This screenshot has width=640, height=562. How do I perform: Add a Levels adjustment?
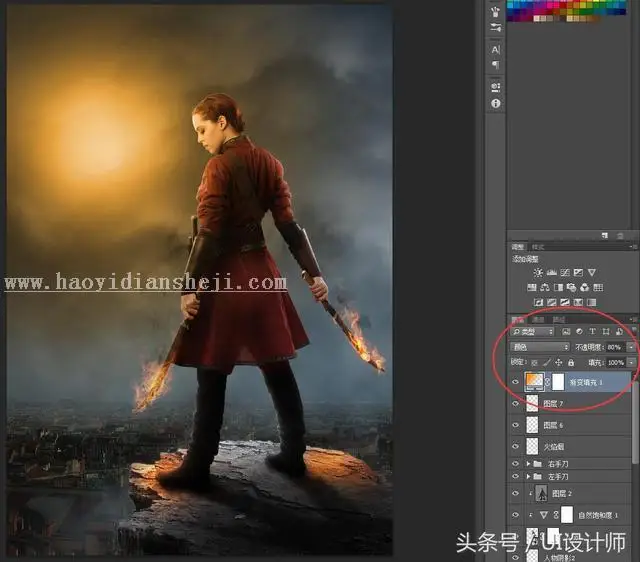coord(552,272)
